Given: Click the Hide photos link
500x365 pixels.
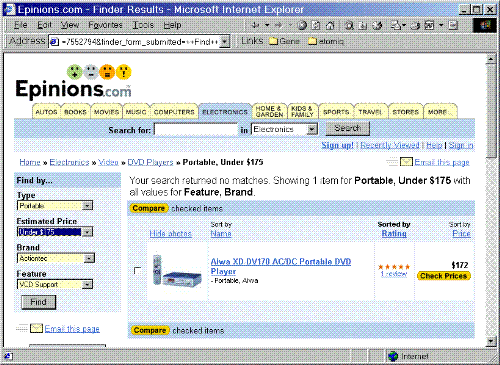Looking at the screenshot, I should (x=170, y=233).
